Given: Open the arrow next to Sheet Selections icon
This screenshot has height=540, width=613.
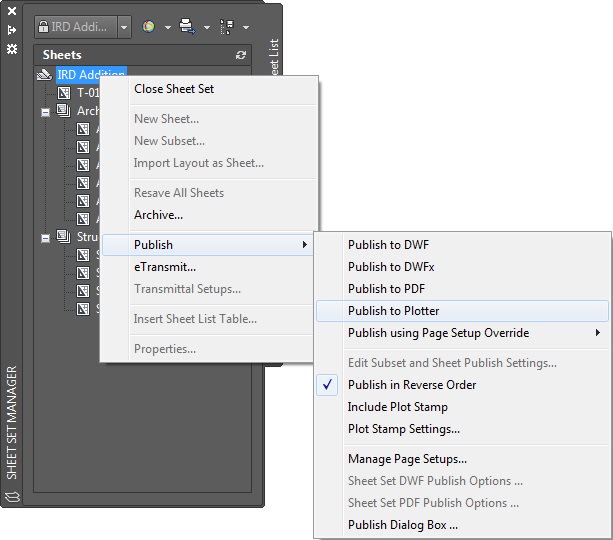Looking at the screenshot, I should [246, 27].
